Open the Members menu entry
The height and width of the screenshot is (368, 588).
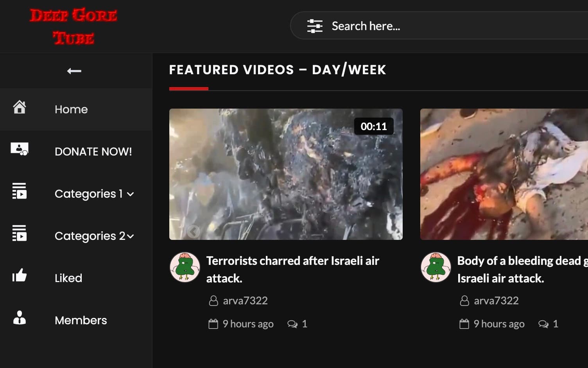tap(81, 320)
